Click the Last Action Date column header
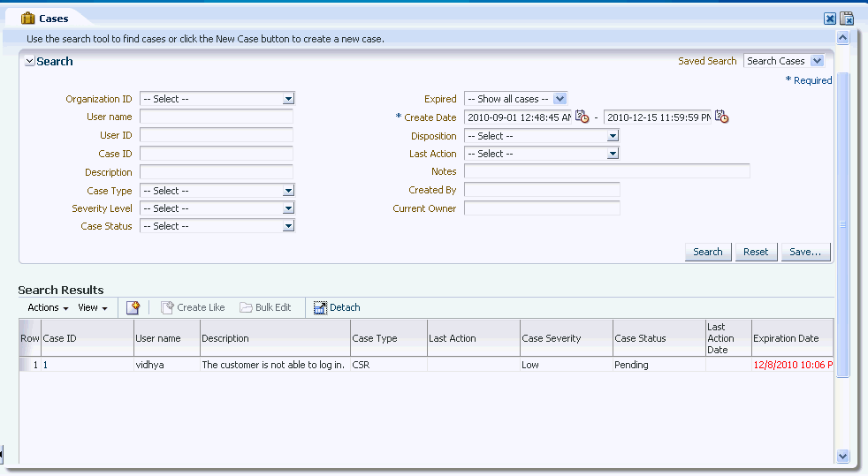This screenshot has height=476, width=868. 728,338
